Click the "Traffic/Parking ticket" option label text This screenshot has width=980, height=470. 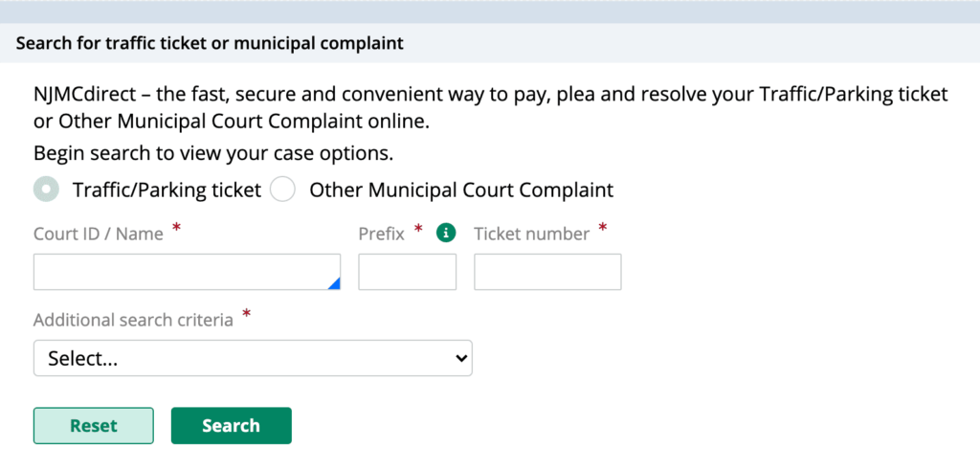point(167,190)
